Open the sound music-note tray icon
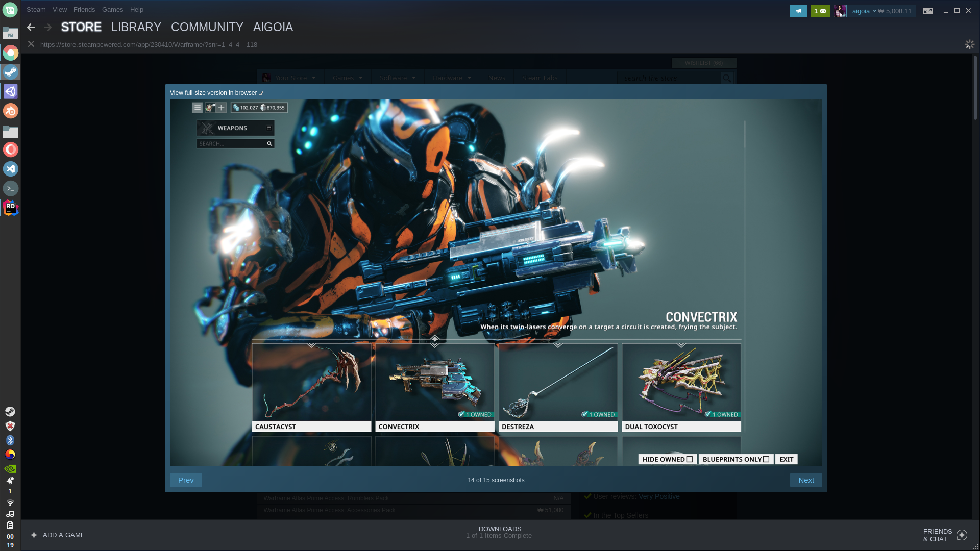The image size is (980, 551). tap(10, 514)
